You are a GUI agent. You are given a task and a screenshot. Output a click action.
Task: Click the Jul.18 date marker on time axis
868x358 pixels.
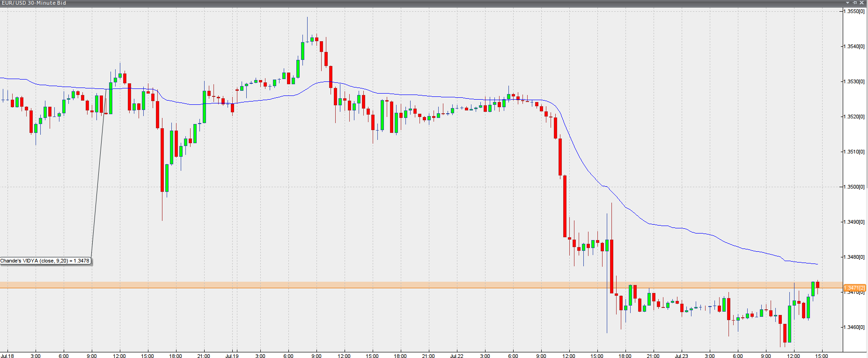pyautogui.click(x=7, y=356)
